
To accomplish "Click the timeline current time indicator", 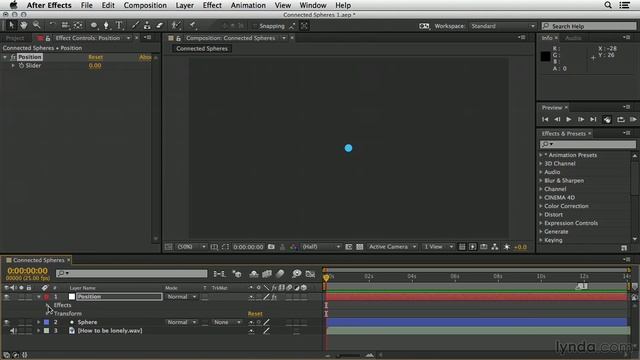I will [x=326, y=278].
